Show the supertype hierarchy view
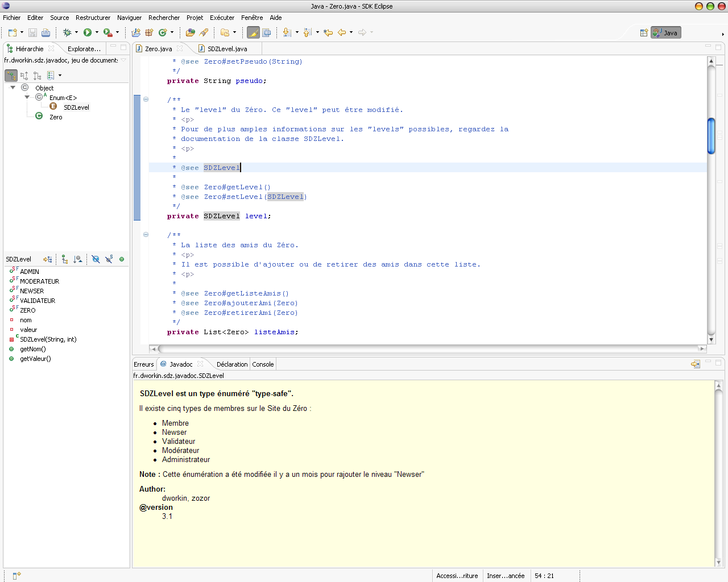This screenshot has height=582, width=728. point(24,76)
